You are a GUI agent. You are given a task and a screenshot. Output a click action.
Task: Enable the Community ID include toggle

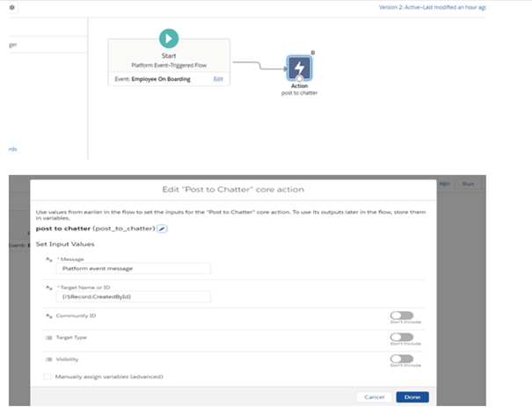pyautogui.click(x=401, y=316)
